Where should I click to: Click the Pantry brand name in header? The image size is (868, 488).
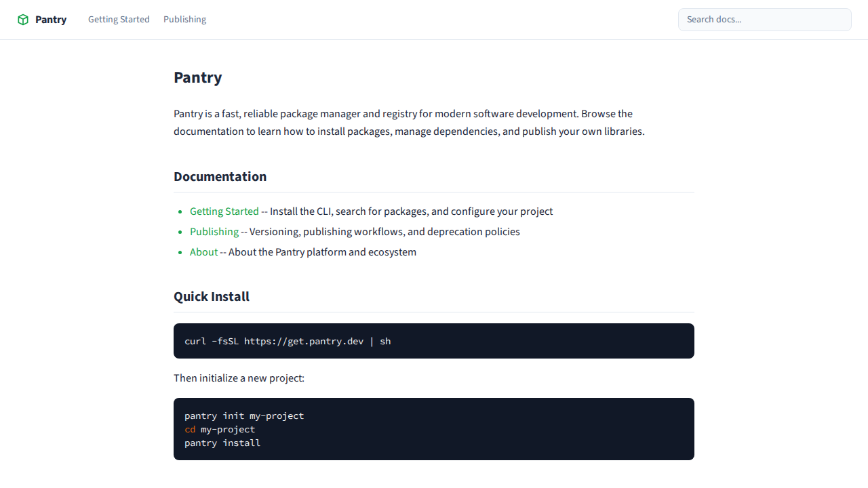[51, 20]
